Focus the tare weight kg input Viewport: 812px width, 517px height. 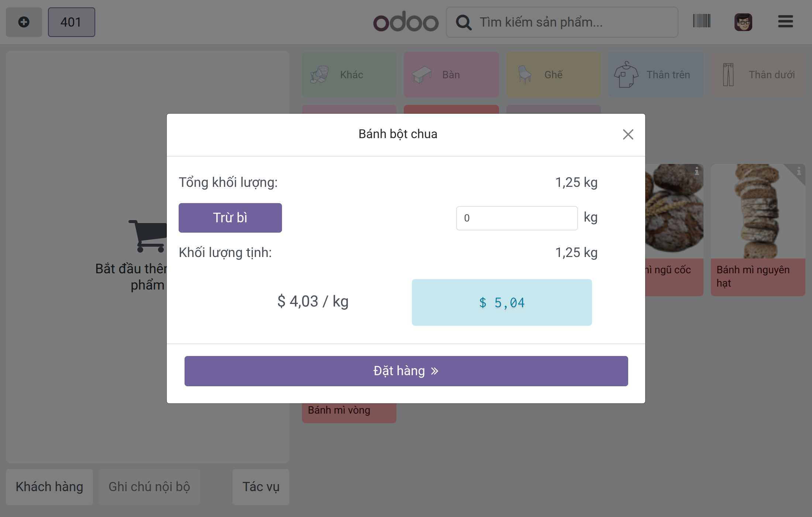tap(517, 218)
